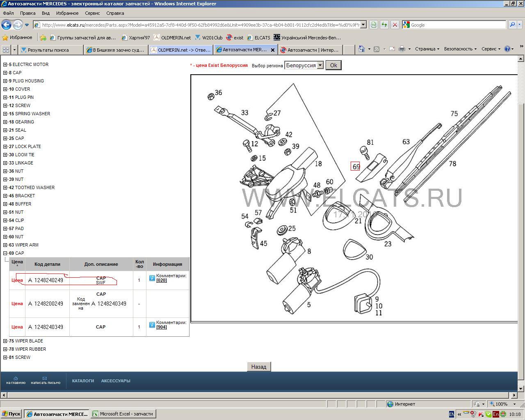The height and width of the screenshot is (420, 525).
Task: Click the Home page icon
Action: [361, 49]
